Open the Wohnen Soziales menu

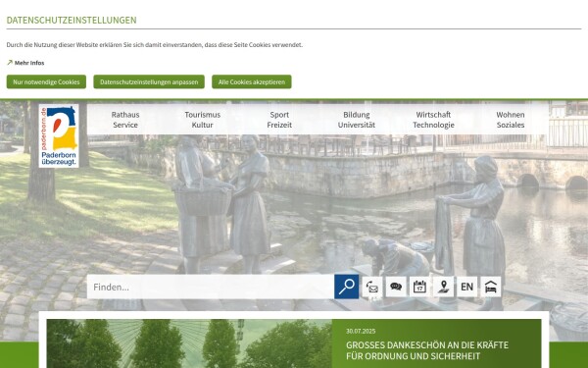click(x=511, y=120)
